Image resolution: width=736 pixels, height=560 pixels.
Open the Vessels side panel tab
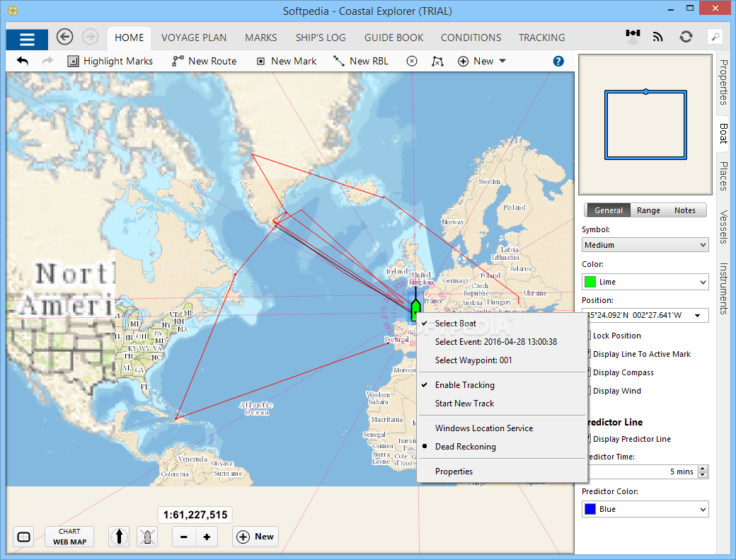click(x=723, y=227)
